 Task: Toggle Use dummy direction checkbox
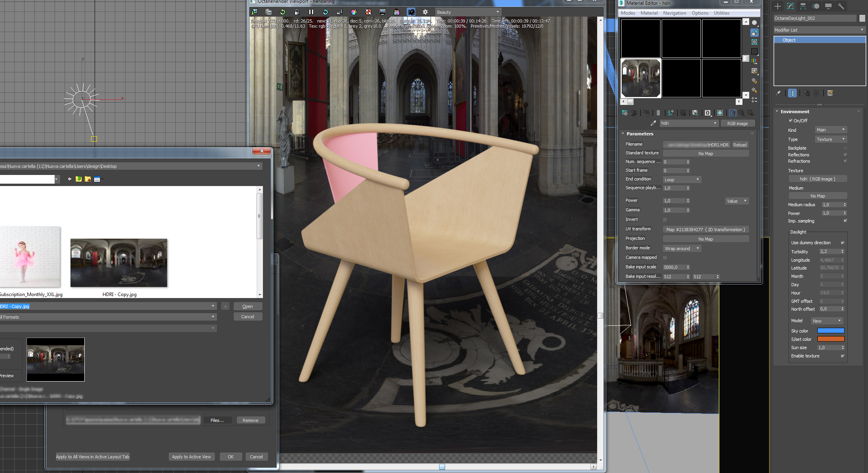click(842, 243)
